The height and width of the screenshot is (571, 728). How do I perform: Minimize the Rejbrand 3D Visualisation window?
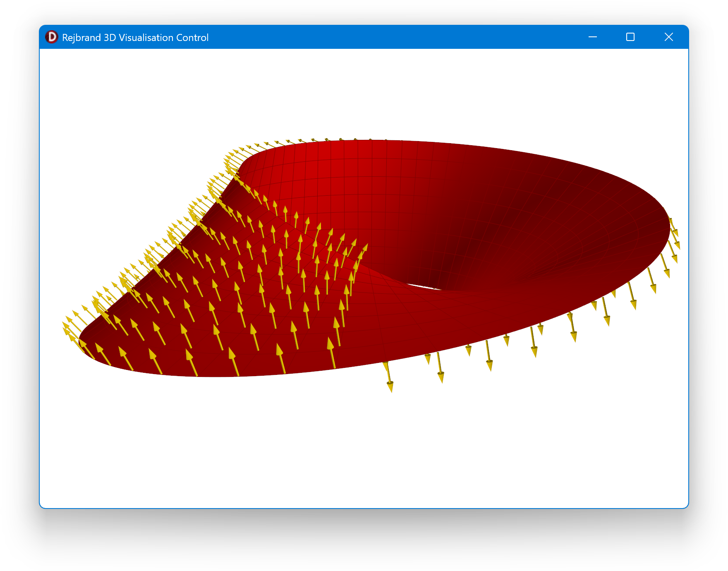click(x=592, y=37)
